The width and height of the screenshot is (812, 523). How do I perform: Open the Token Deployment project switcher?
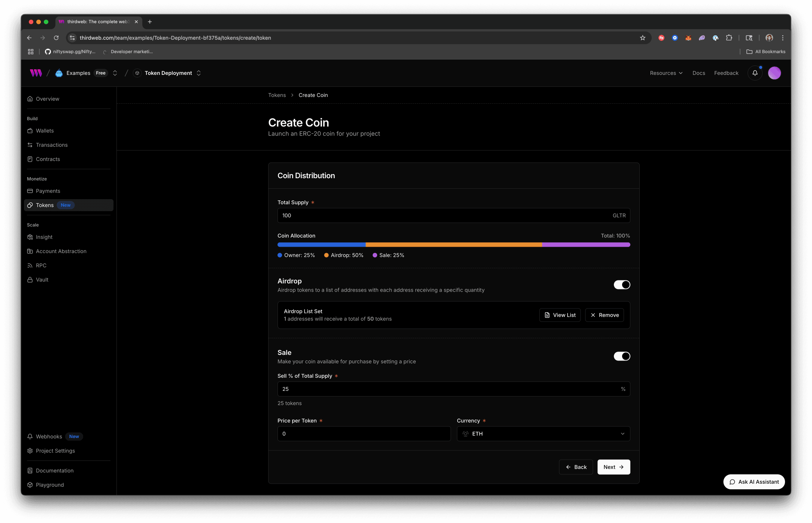(199, 73)
